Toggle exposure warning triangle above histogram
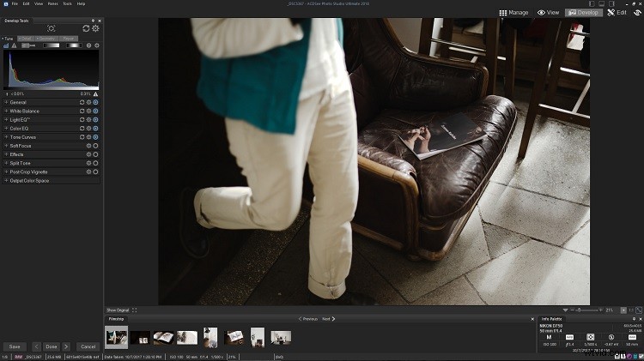Image resolution: width=644 pixels, height=361 pixels. coord(14,45)
